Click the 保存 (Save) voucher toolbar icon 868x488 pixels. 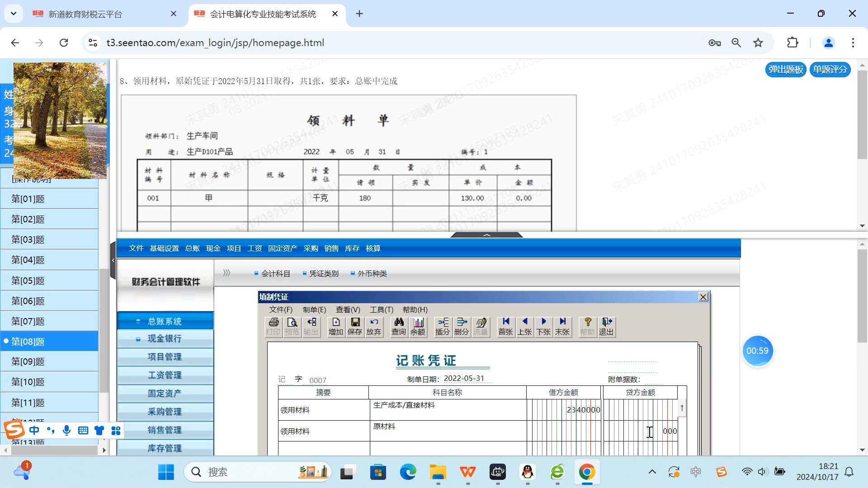click(x=355, y=326)
